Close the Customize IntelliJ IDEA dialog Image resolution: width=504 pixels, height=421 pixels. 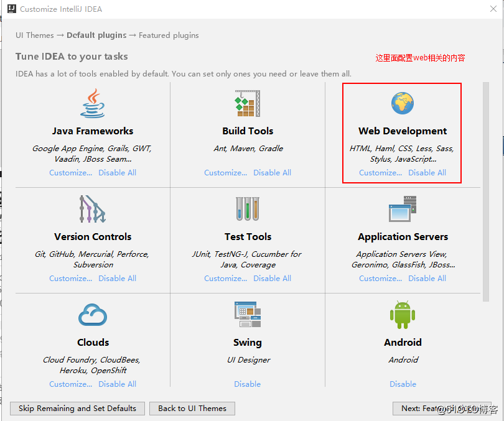(x=493, y=9)
